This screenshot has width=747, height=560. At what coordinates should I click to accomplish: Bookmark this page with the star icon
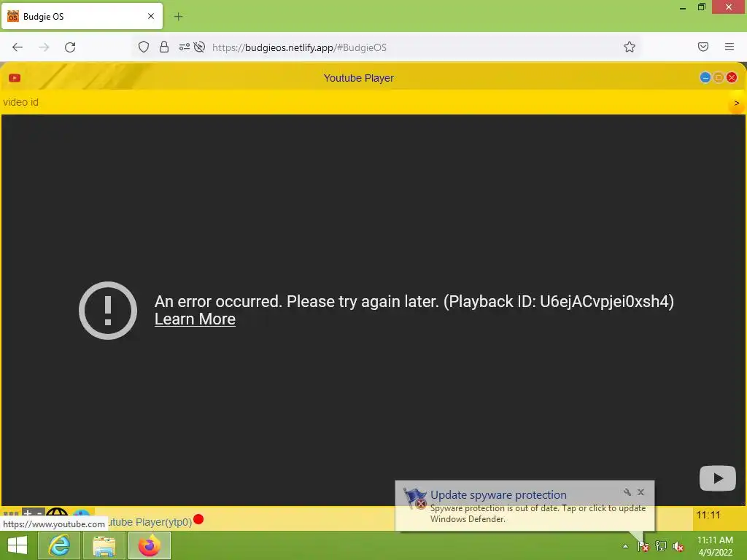[630, 47]
